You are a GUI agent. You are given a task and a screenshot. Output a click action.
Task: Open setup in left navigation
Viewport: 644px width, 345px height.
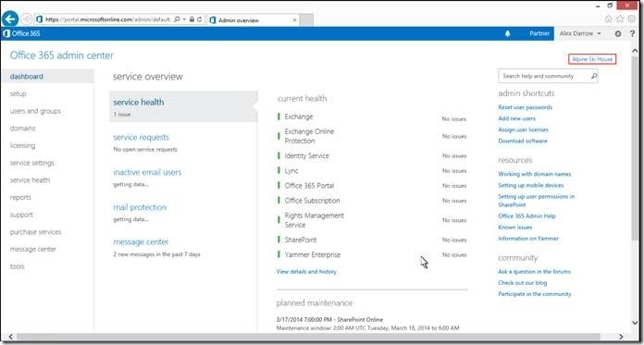19,93
